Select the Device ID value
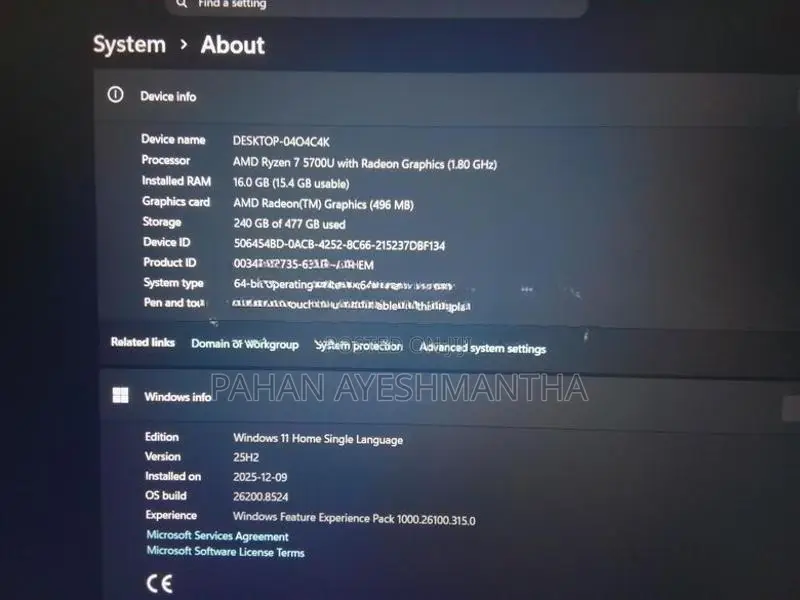 [x=339, y=245]
